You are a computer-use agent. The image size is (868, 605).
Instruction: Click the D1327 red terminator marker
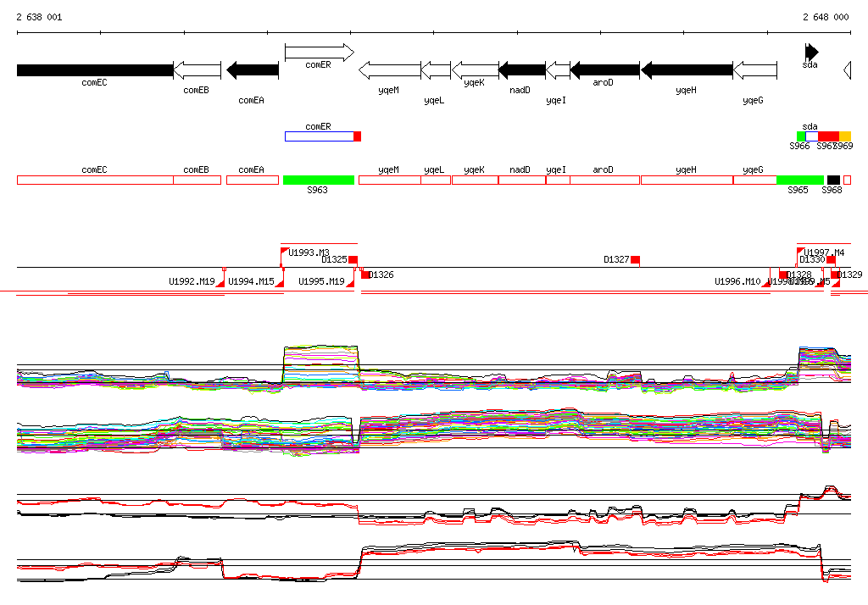click(636, 259)
